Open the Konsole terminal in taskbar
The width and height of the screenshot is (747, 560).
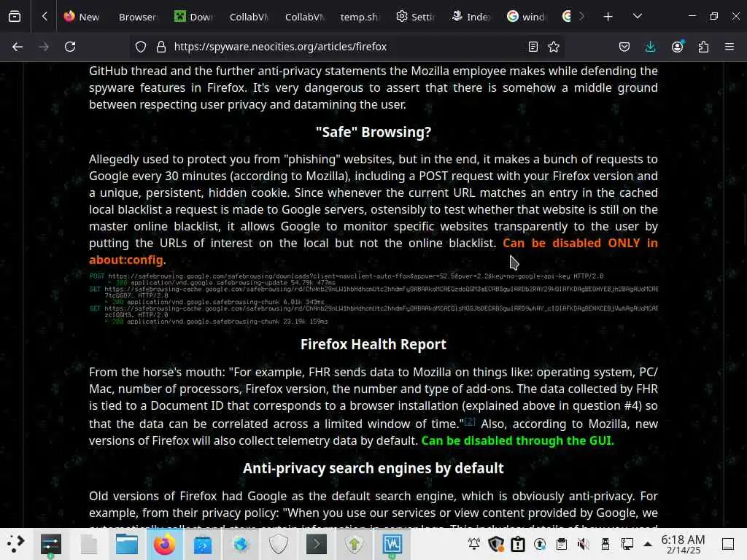tap(317, 544)
